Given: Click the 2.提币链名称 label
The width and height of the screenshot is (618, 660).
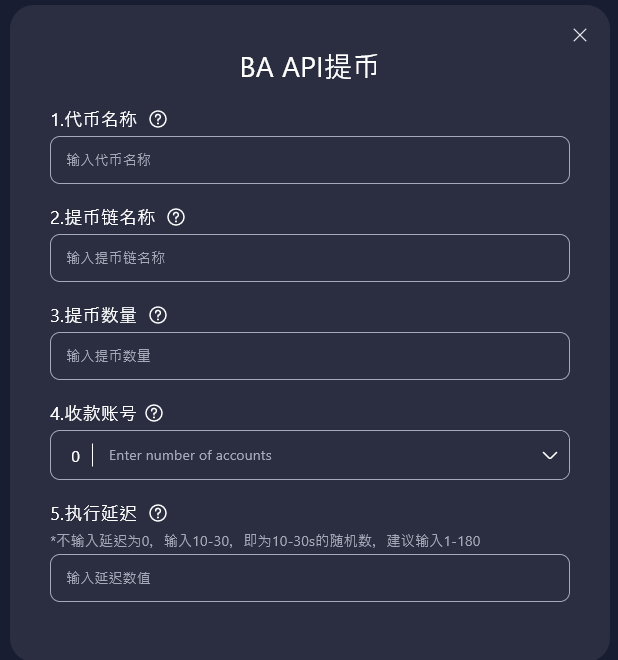Looking at the screenshot, I should coord(103,217).
